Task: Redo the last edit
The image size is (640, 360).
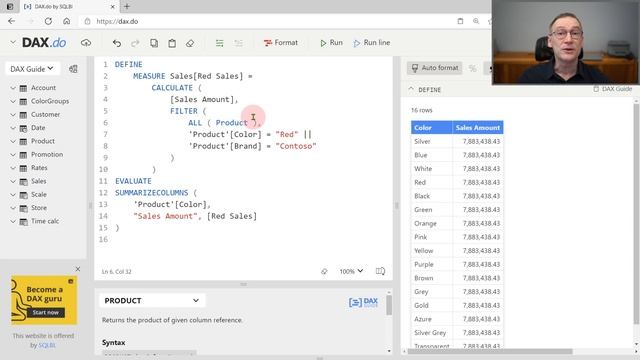Action: 135,43
